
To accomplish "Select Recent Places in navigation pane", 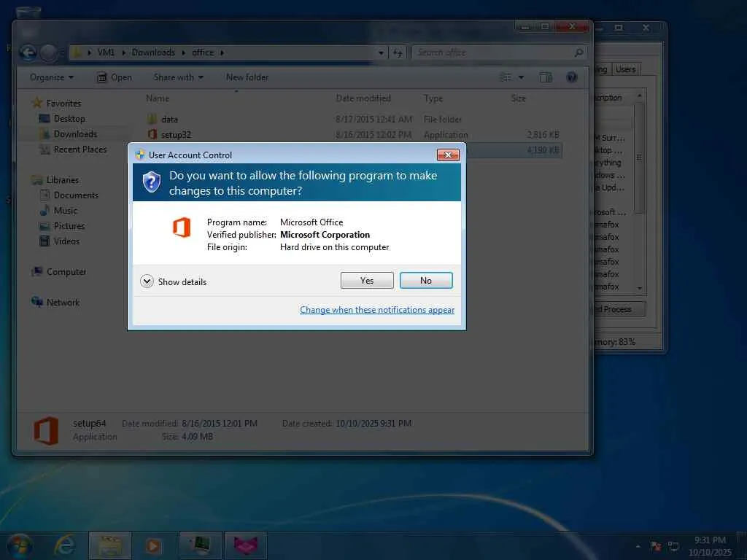I will [x=80, y=149].
